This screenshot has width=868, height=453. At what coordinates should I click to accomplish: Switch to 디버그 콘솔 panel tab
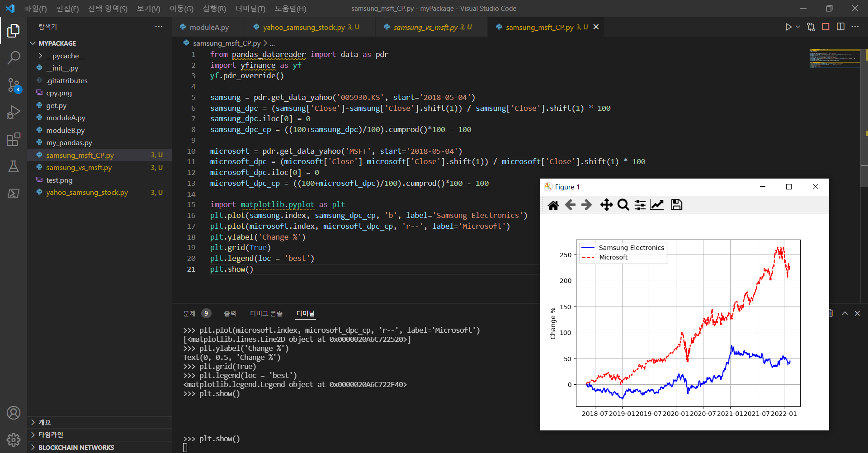click(x=266, y=313)
